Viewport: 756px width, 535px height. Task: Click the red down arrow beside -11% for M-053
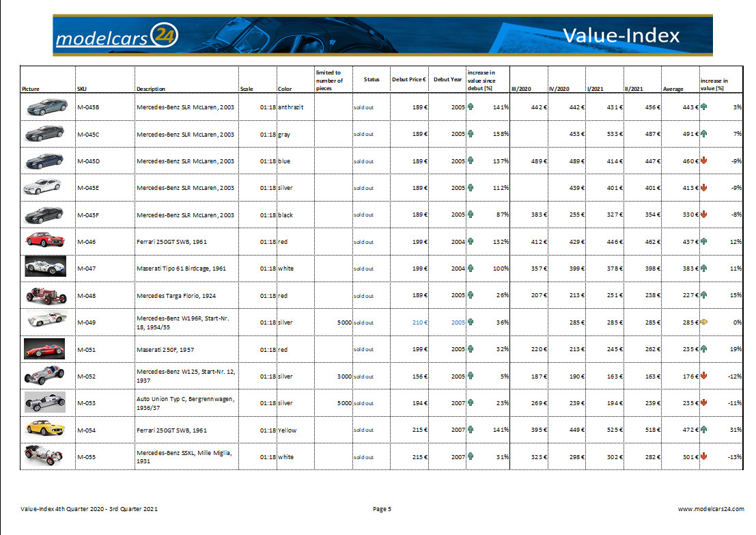coord(704,402)
